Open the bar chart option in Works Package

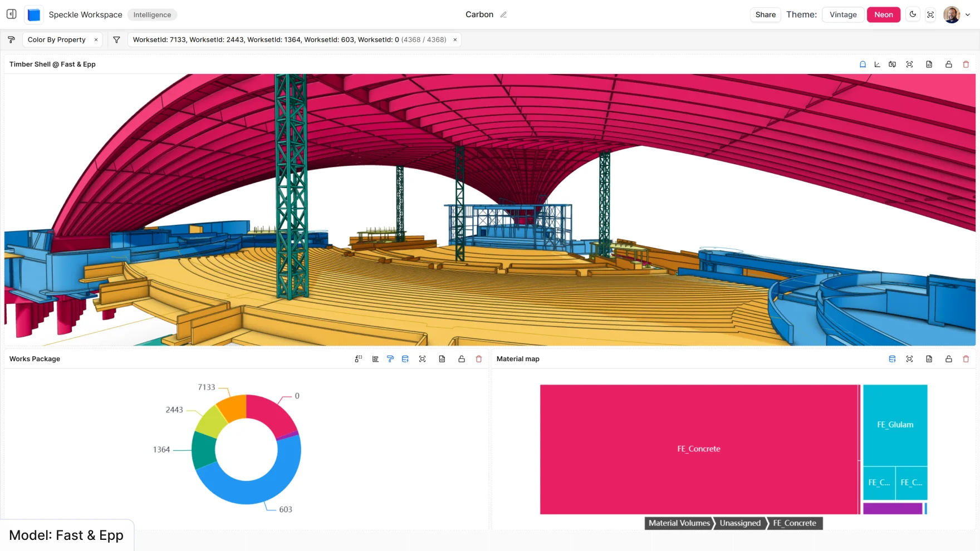(x=375, y=359)
